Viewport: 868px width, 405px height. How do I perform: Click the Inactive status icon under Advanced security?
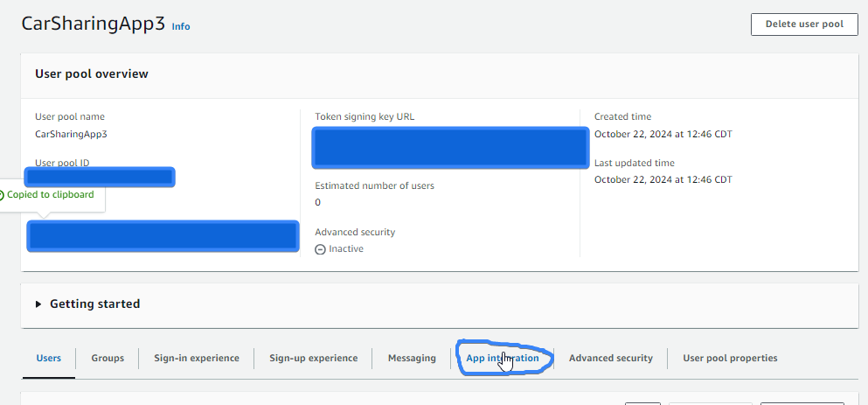(x=320, y=249)
